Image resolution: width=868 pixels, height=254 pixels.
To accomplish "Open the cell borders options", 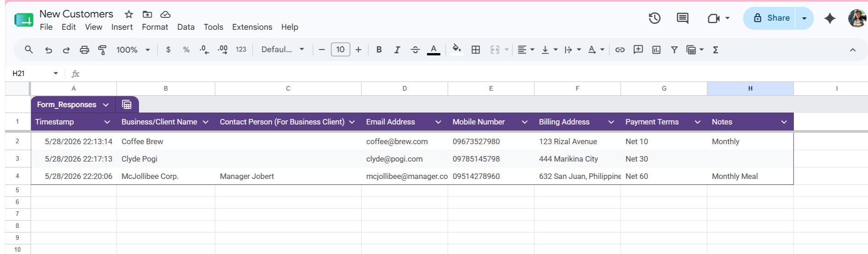I will [476, 49].
